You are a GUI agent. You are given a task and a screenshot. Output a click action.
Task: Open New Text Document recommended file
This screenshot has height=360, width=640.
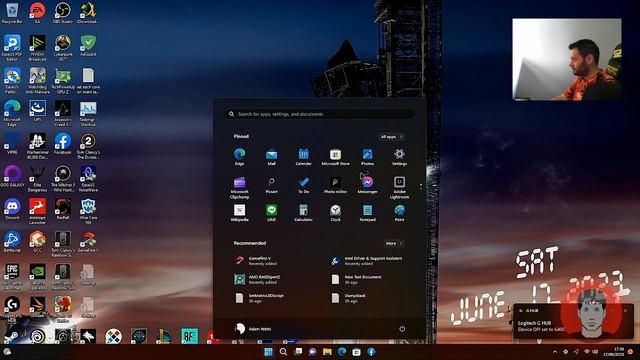point(357,279)
